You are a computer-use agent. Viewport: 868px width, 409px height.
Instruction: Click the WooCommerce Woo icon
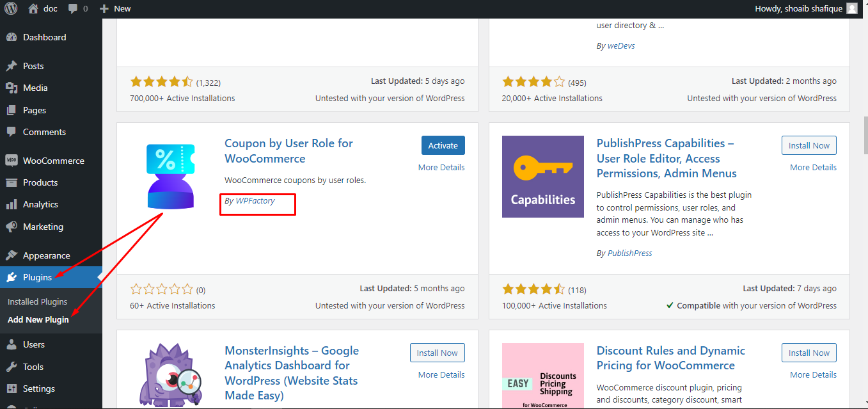(x=11, y=161)
